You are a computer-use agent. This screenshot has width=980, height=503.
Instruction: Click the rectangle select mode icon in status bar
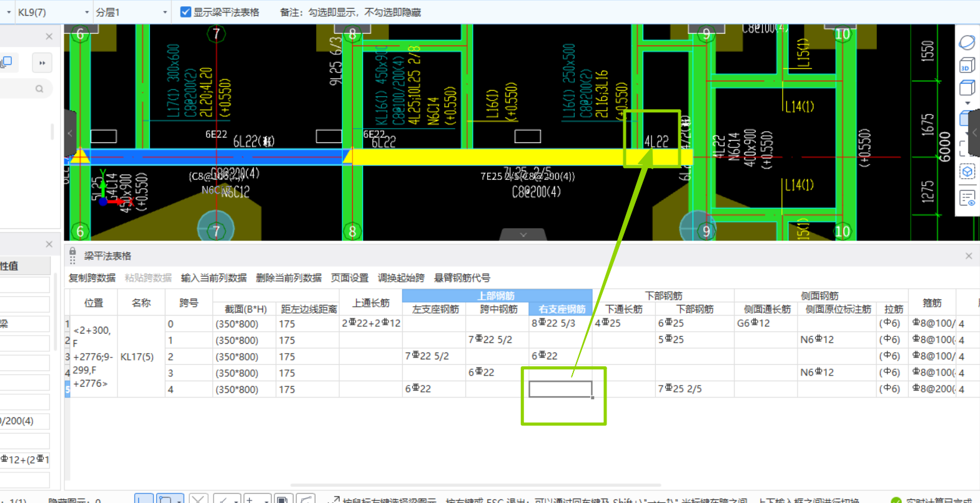(166, 499)
